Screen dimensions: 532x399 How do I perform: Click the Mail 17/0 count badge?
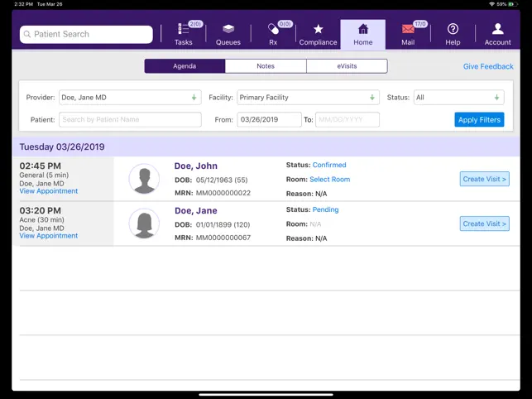[x=420, y=24]
